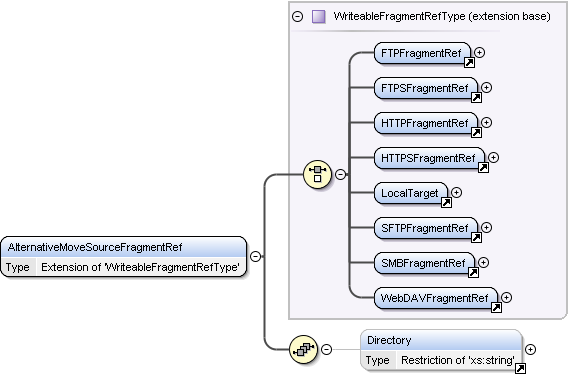Viewport: 585px width, 375px height.
Task: Click the WriteableFragmentRefType (extension base) label
Action: click(442, 16)
